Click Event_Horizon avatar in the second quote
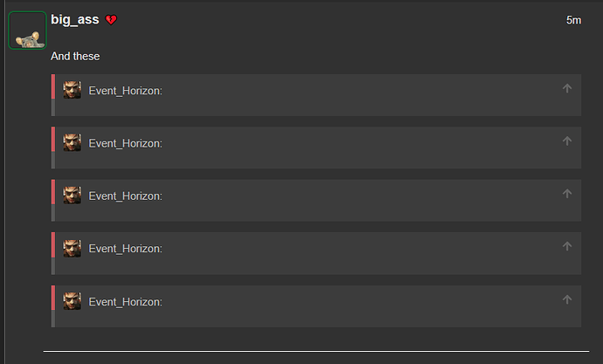 73,142
